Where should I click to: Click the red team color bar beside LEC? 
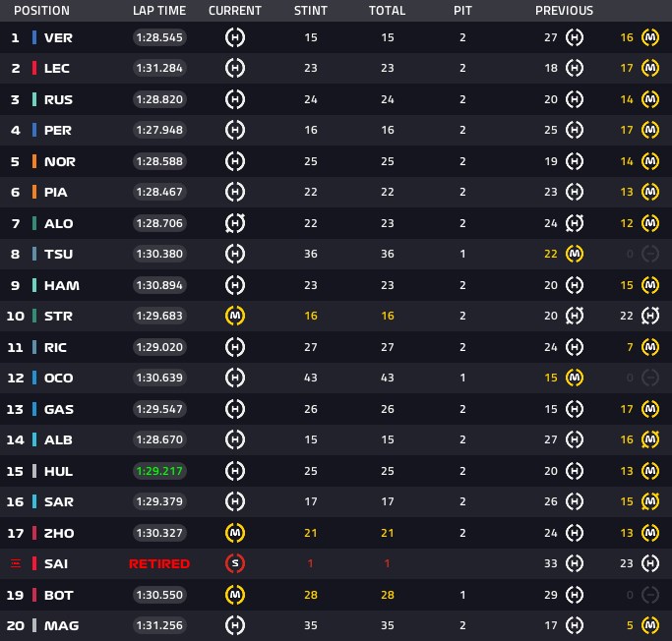coord(34,68)
